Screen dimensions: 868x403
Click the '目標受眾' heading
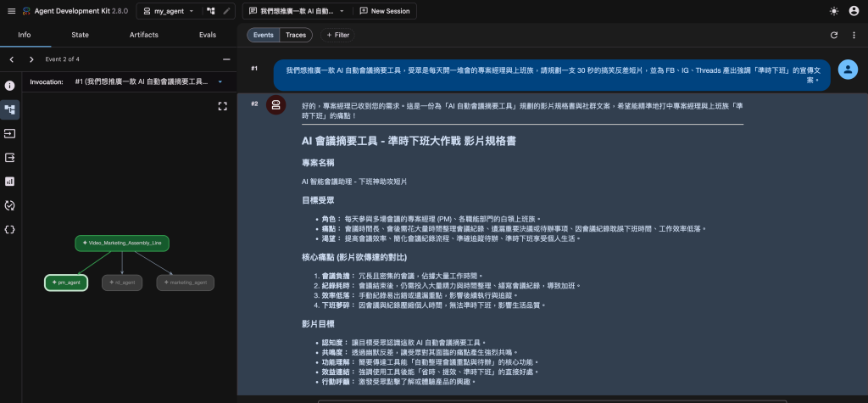coord(318,200)
